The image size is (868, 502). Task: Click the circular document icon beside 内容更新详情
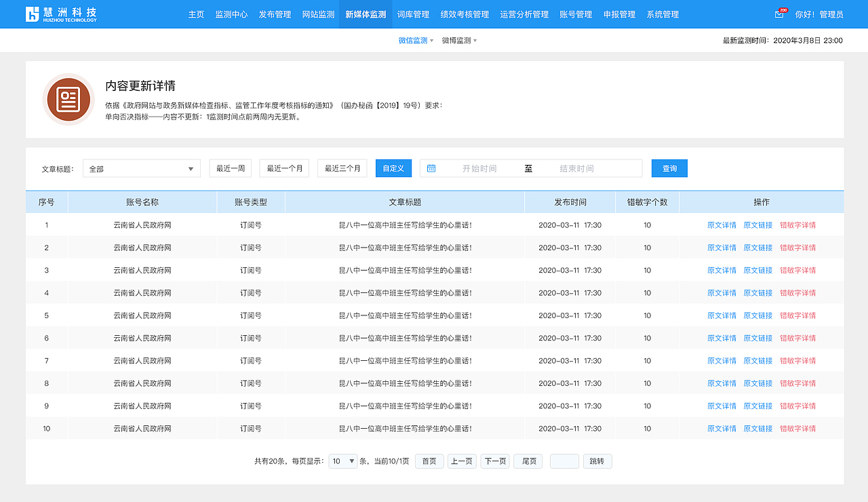pos(68,99)
